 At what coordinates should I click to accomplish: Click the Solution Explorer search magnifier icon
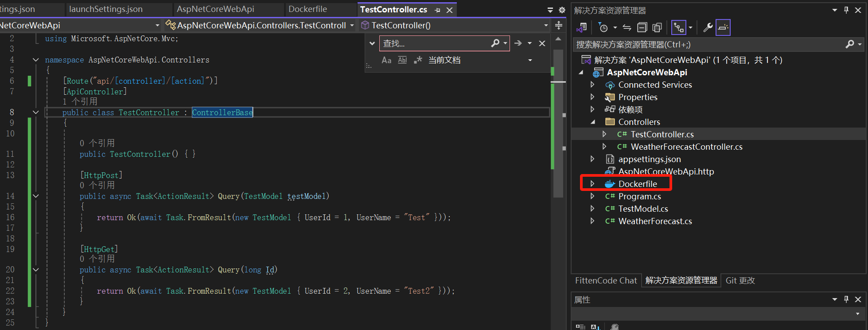(850, 44)
